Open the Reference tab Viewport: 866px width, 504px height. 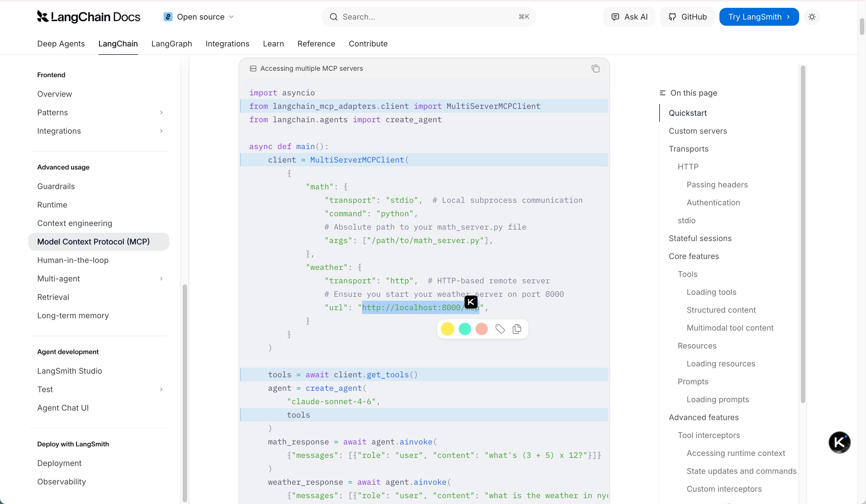316,44
